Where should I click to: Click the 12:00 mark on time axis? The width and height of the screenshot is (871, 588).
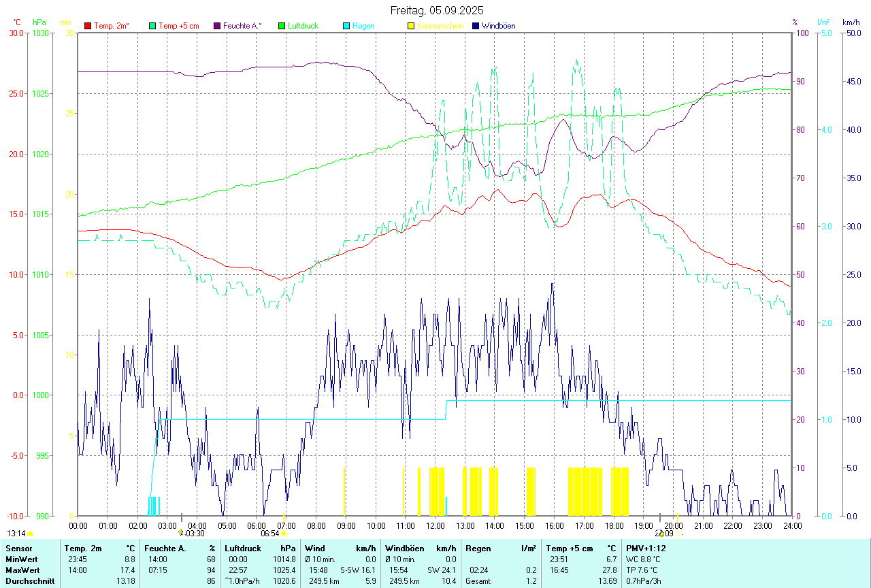[x=435, y=525]
